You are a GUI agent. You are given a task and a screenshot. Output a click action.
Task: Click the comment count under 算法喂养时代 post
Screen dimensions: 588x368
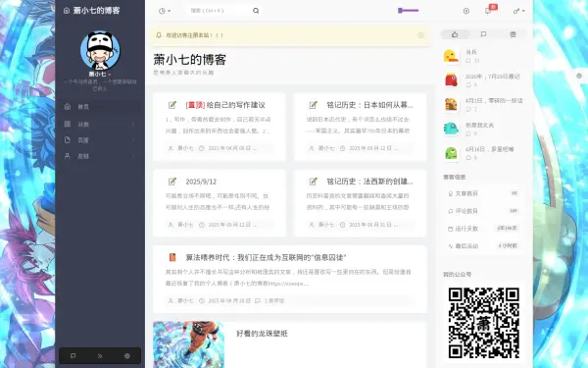tap(269, 300)
